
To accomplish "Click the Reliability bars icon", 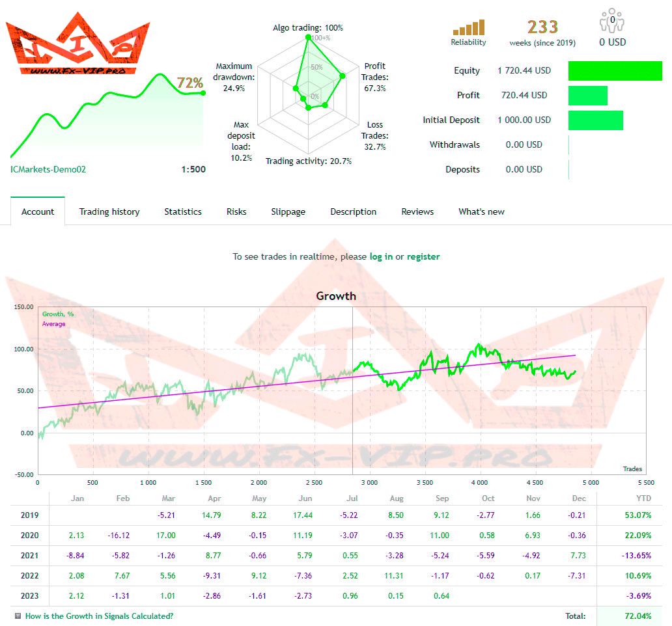I will (x=469, y=28).
